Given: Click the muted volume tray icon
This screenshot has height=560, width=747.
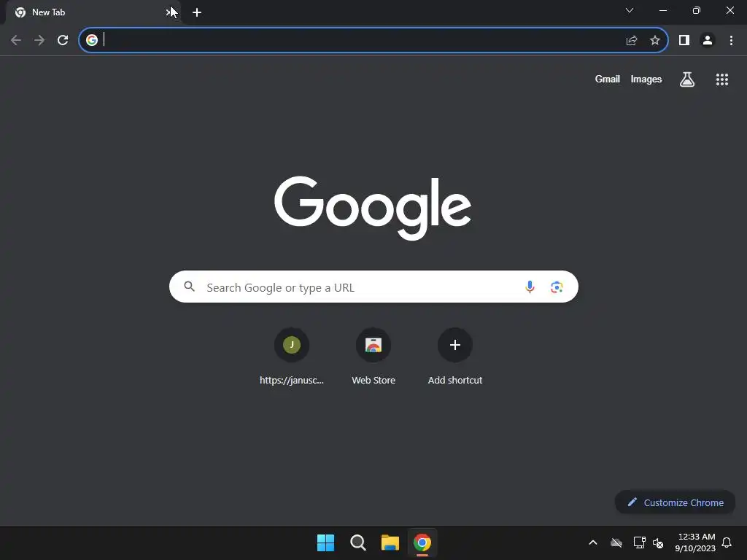Looking at the screenshot, I should point(659,543).
